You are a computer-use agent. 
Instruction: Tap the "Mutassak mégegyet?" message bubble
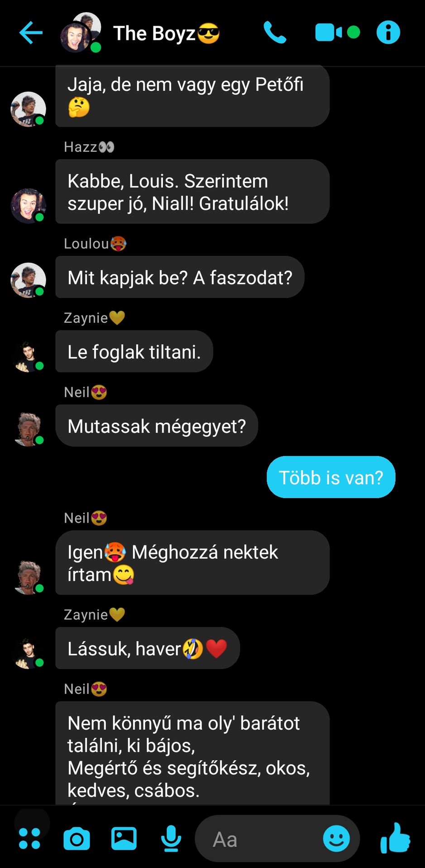point(157,425)
